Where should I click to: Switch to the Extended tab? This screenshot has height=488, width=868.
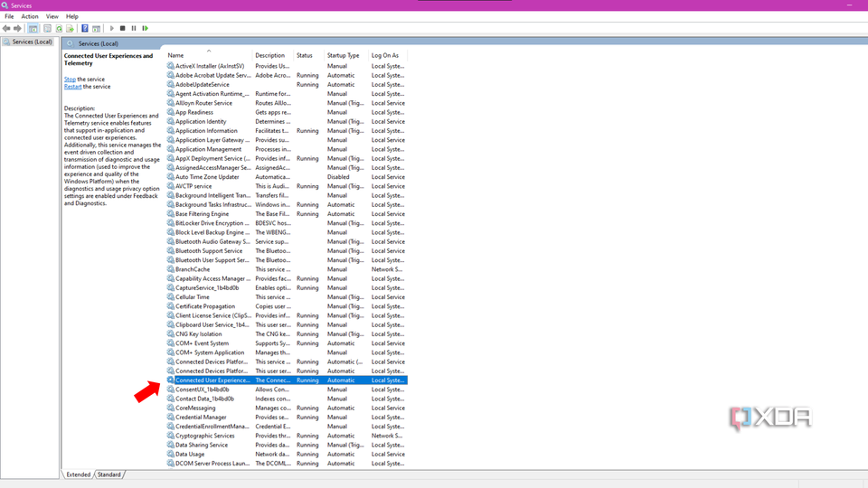click(x=78, y=474)
